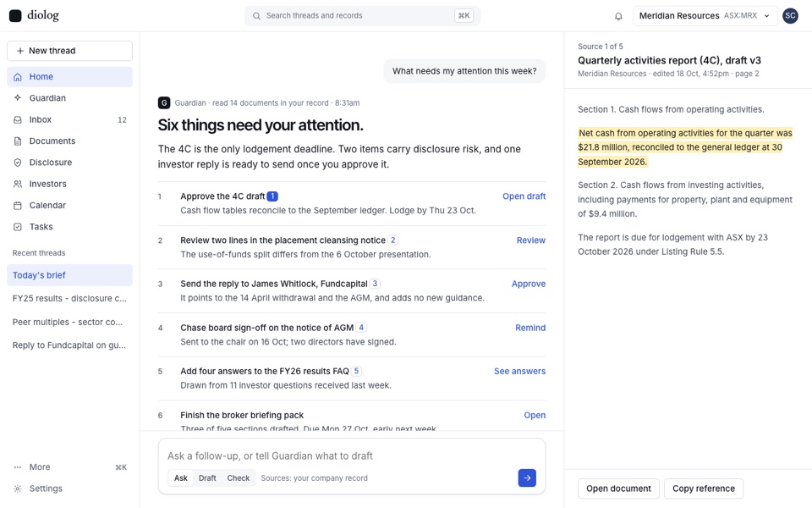This screenshot has width=812, height=508.
Task: Click Remind for AGM board sign-off
Action: 530,328
